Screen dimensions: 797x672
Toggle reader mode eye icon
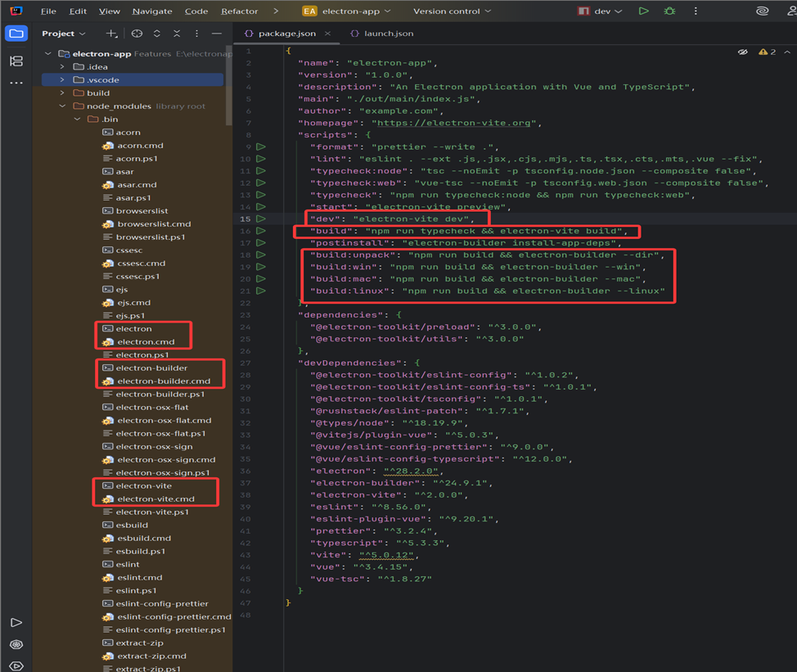pos(743,52)
